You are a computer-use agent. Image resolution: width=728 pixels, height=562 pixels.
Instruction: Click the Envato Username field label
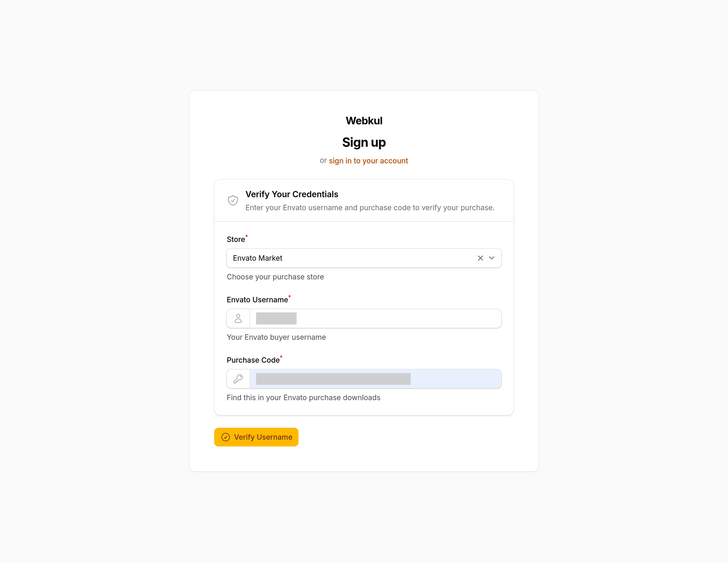click(x=257, y=299)
